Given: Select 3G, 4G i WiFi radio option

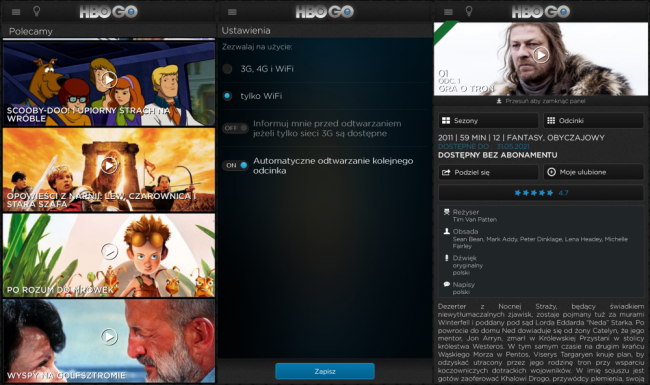Looking at the screenshot, I should tap(227, 69).
